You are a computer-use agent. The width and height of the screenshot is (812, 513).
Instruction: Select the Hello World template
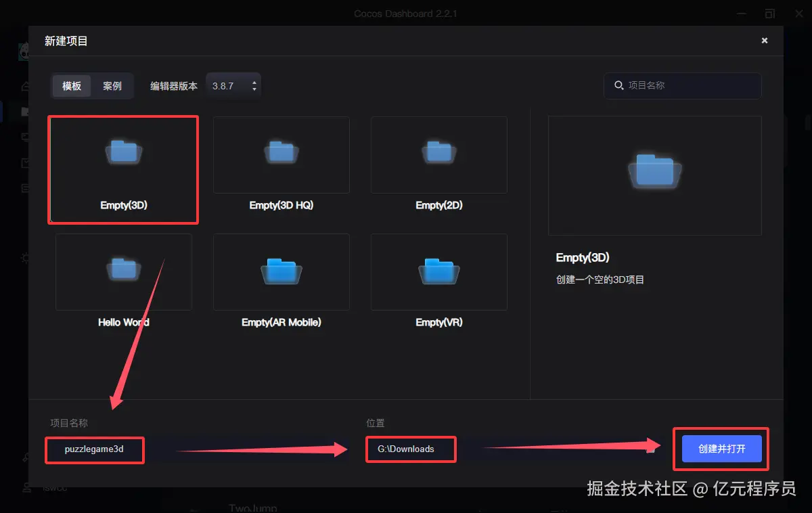pos(124,282)
